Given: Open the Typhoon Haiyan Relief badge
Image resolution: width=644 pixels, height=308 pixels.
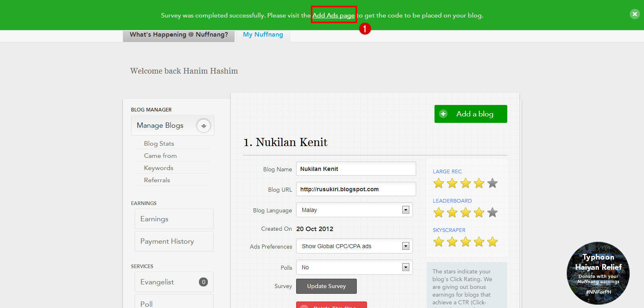Looking at the screenshot, I should coord(598,273).
